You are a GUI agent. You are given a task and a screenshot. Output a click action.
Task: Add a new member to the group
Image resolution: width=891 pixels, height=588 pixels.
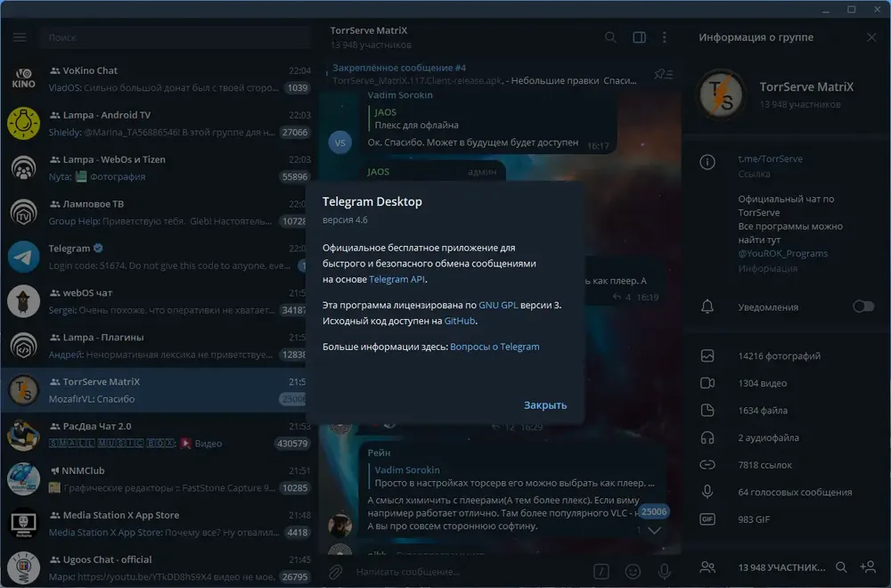pyautogui.click(x=868, y=567)
